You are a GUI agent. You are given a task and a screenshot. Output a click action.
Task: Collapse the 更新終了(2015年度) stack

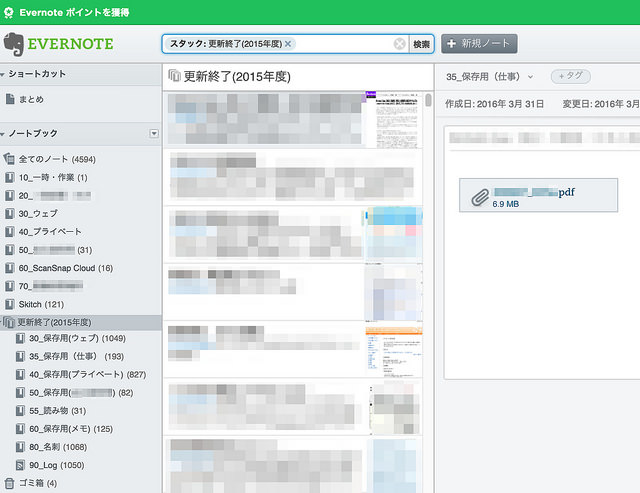point(2,322)
